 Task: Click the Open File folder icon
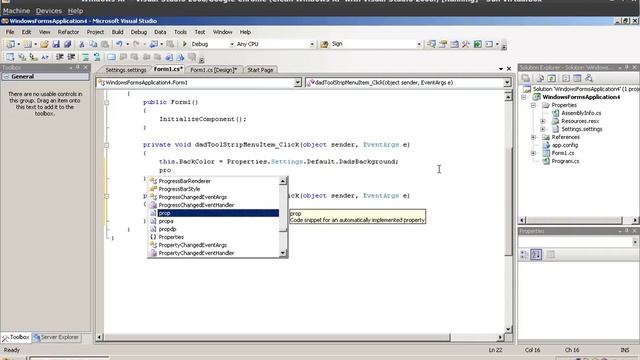point(44,44)
